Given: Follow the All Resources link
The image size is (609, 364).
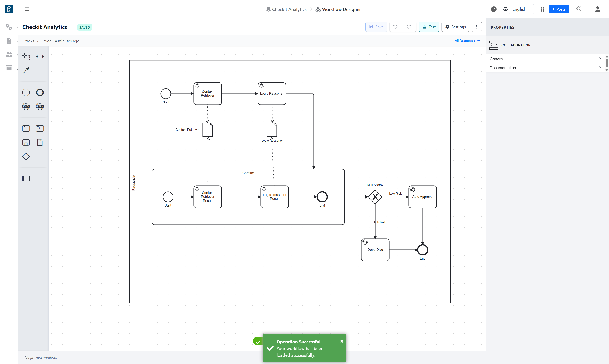Looking at the screenshot, I should coord(467,41).
